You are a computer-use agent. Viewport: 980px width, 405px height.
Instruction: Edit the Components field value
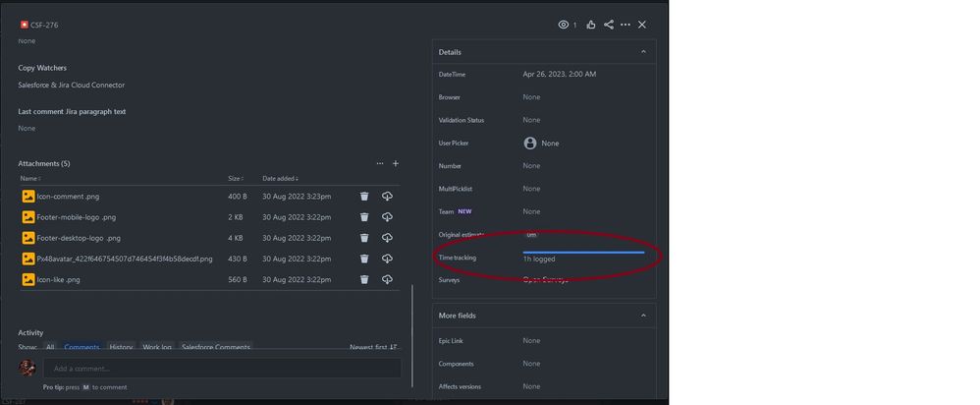pyautogui.click(x=531, y=364)
